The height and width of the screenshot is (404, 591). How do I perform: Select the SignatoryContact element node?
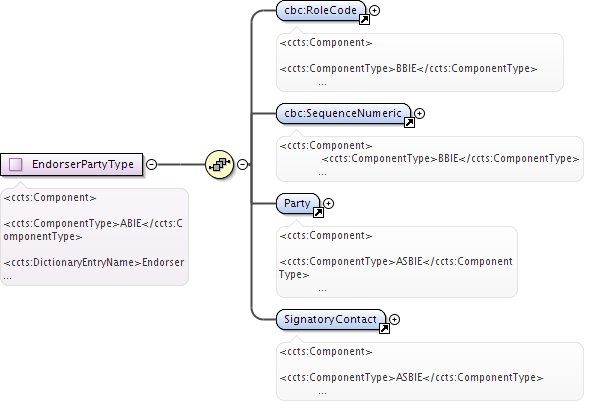click(331, 320)
